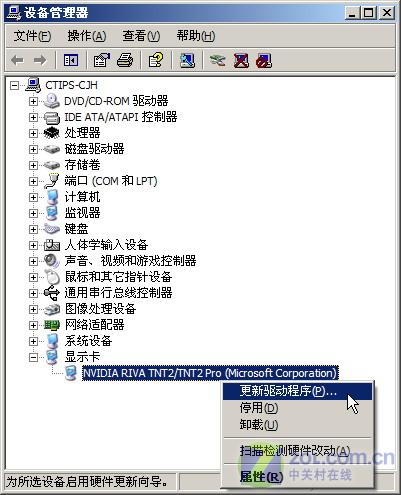This screenshot has width=401, height=495.
Task: Select the 图像处理设备 tree label
Action: [100, 309]
